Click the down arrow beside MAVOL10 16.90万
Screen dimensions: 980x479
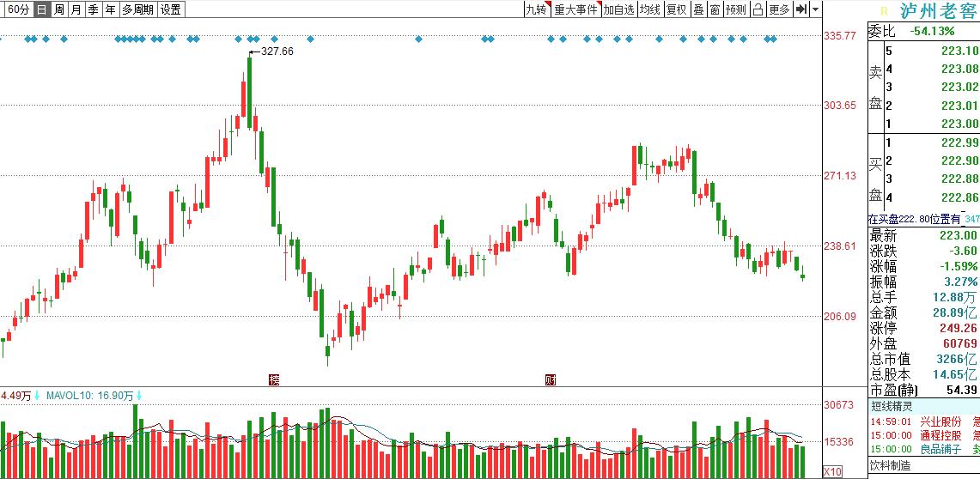click(x=139, y=396)
